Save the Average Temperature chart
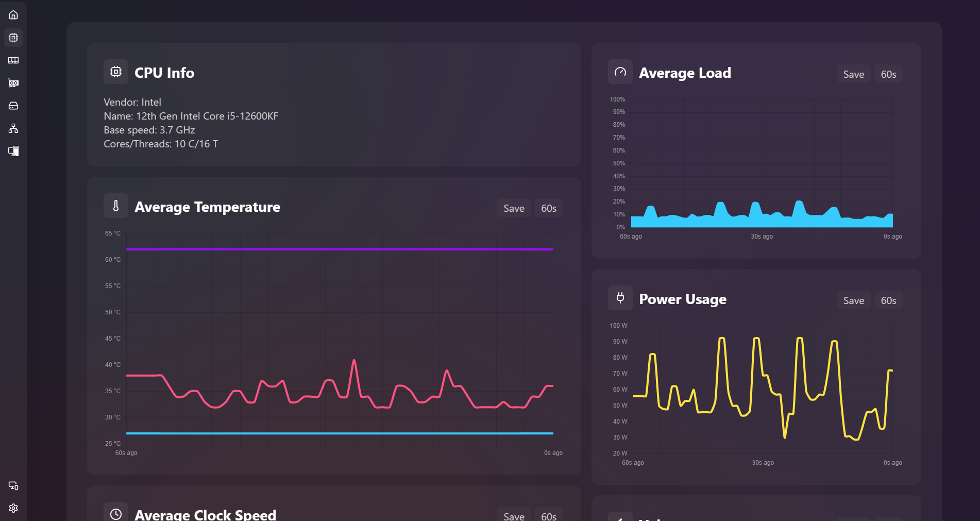This screenshot has width=980, height=521. (513, 208)
